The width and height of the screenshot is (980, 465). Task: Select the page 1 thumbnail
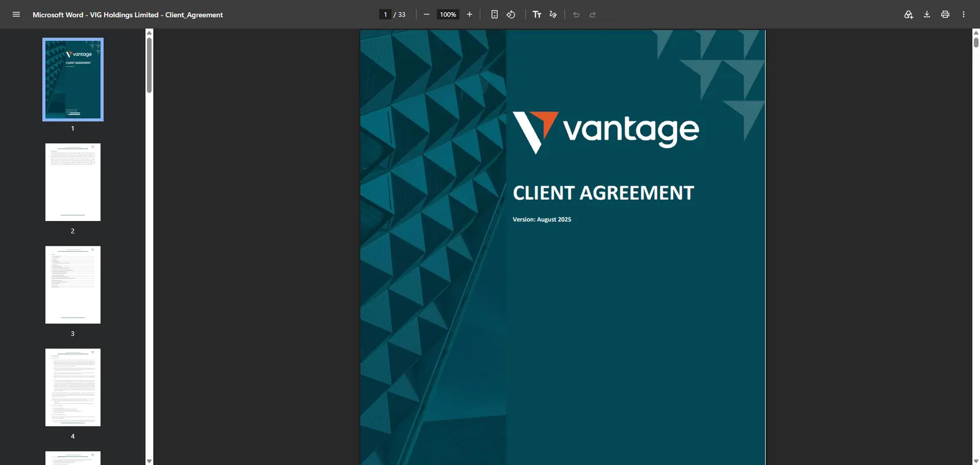click(73, 80)
